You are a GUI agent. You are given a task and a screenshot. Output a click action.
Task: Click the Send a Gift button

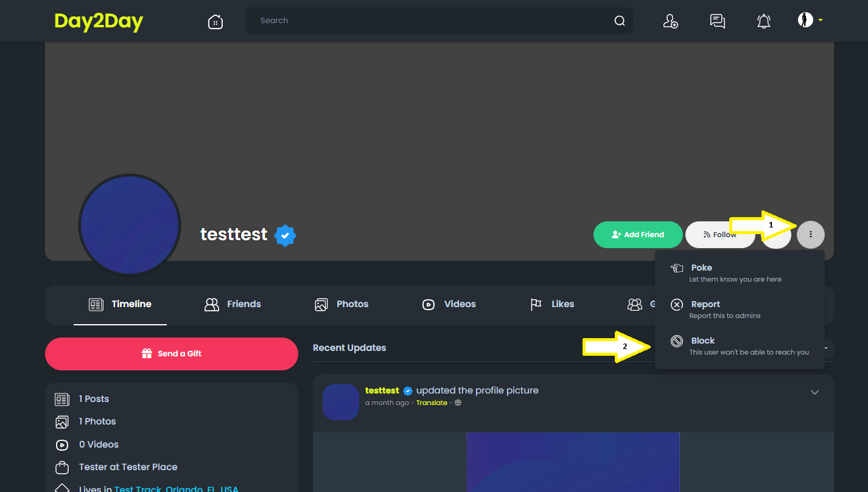click(172, 353)
